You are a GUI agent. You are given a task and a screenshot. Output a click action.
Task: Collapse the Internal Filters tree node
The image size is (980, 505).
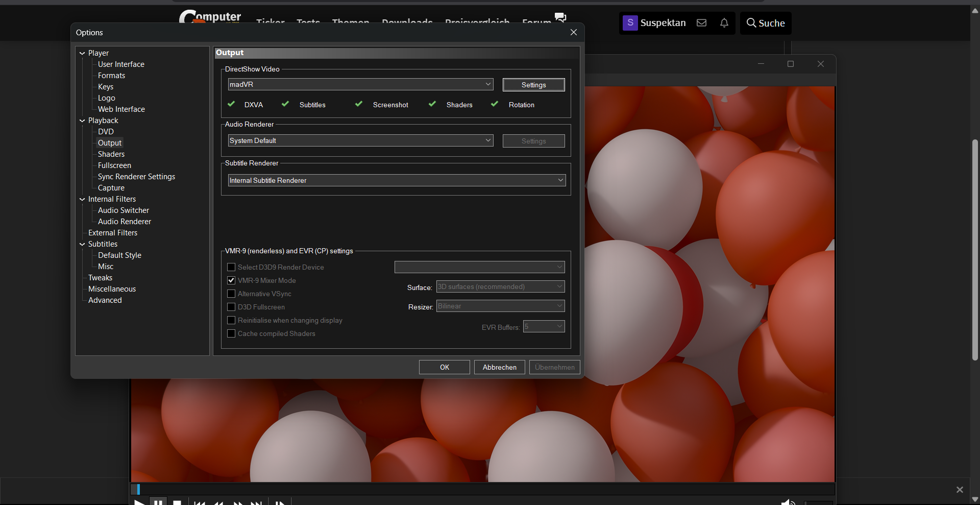(x=82, y=199)
